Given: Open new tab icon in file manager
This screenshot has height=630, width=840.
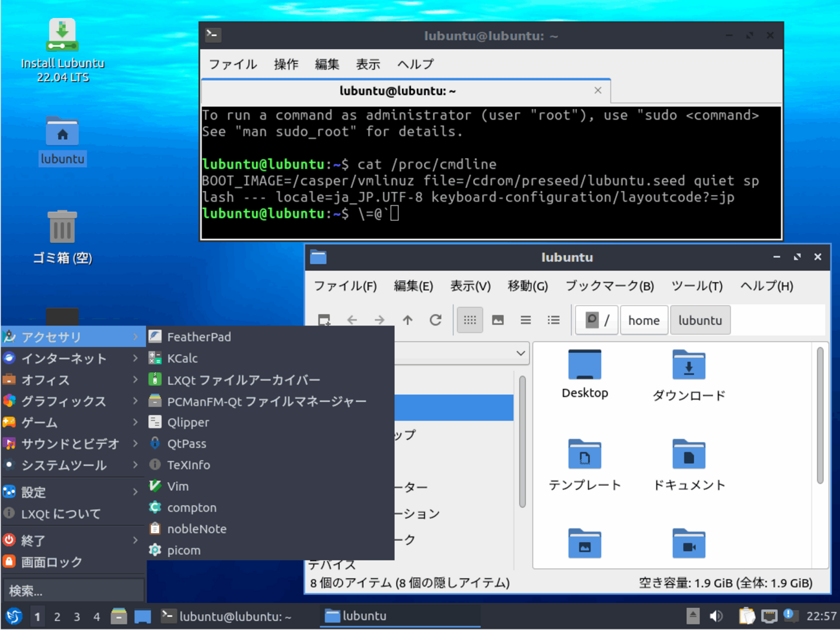Looking at the screenshot, I should (x=324, y=320).
